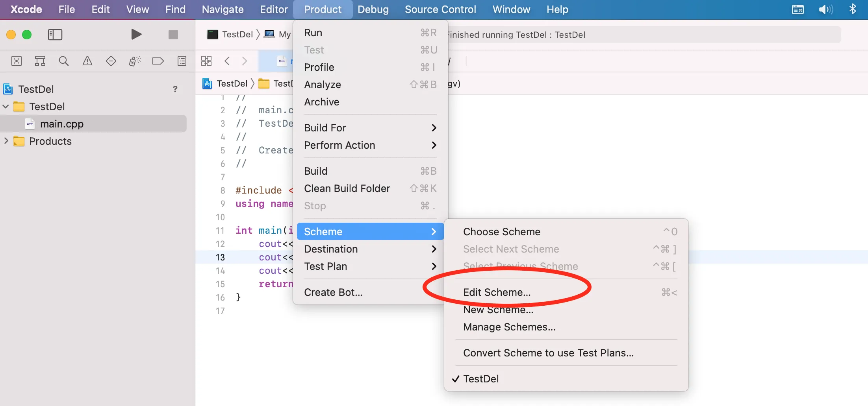Expand the Products folder
Image resolution: width=868 pixels, height=406 pixels.
click(6, 141)
